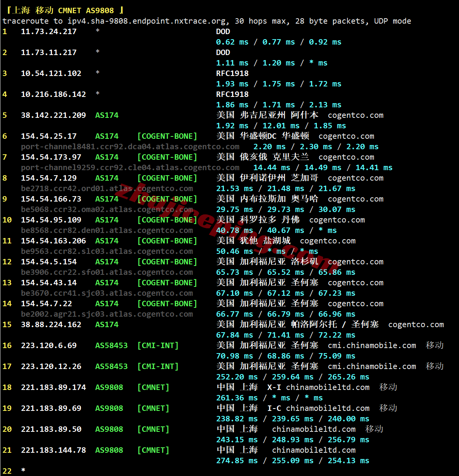Select the hop 5 address 38.142.221.209

pyautogui.click(x=53, y=115)
